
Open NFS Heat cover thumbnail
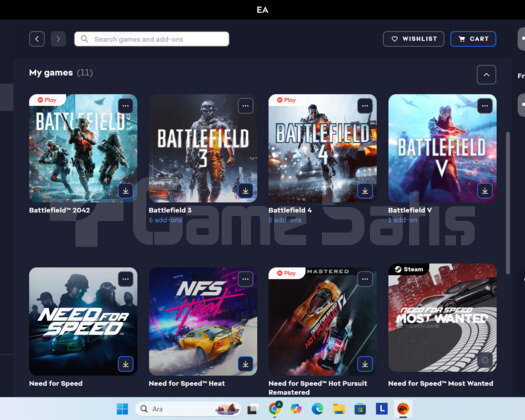pyautogui.click(x=203, y=321)
